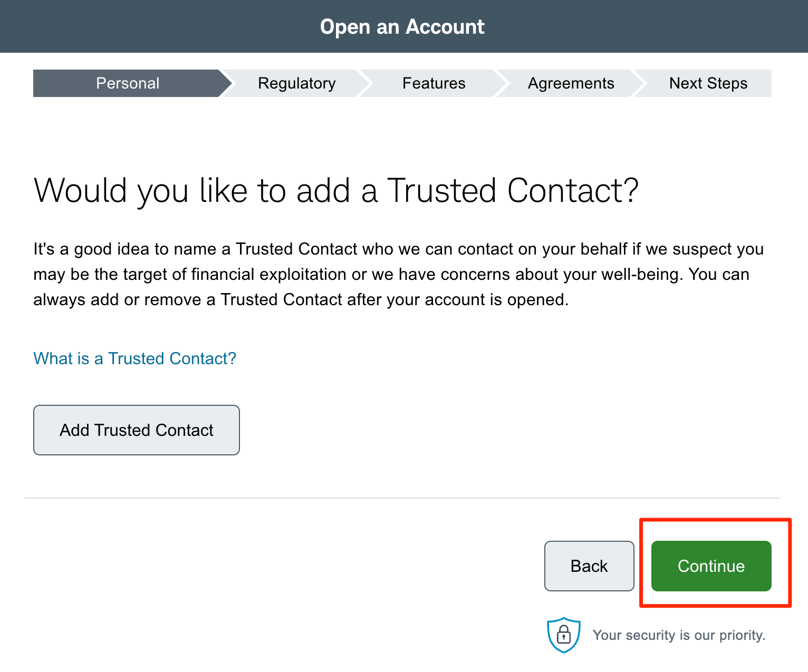Click 'Your security is our priority' text
Screen dimensions: 808x672
pos(678,635)
